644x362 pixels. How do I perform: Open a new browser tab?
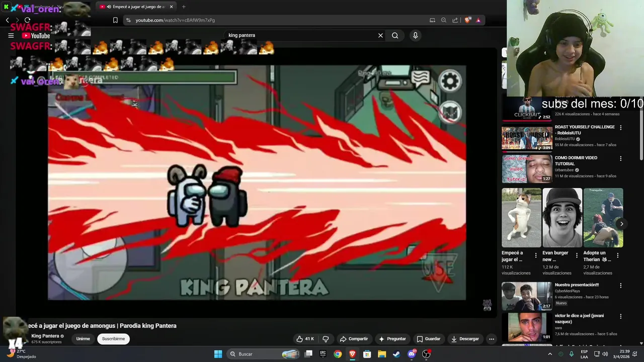click(184, 7)
